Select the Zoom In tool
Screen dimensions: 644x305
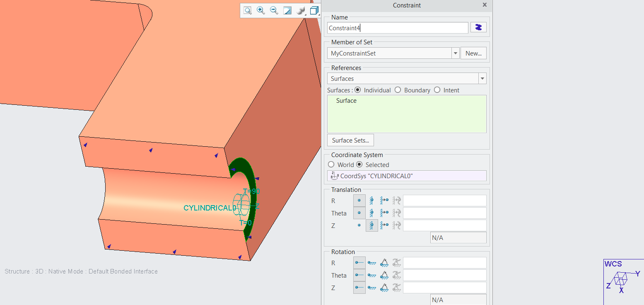260,10
